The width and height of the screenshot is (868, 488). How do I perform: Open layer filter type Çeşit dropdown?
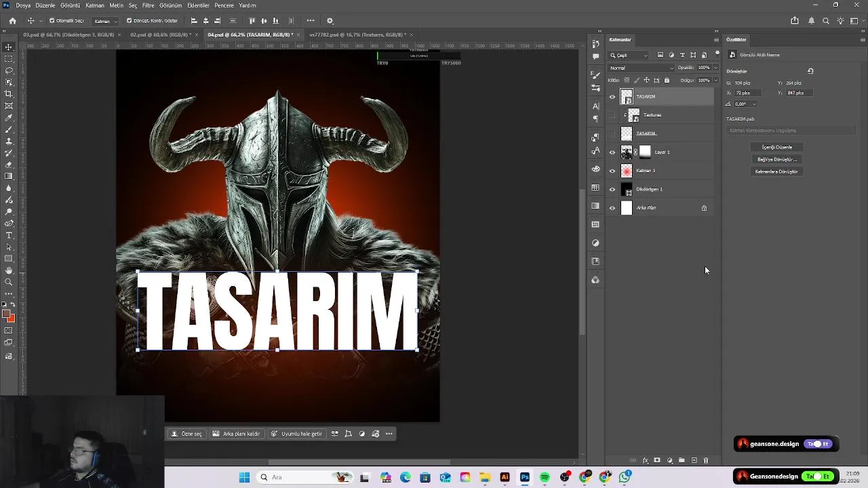(629, 55)
